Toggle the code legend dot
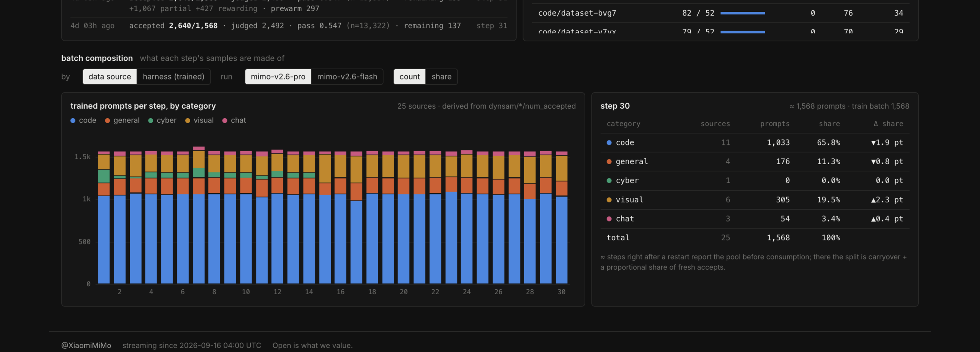The image size is (980, 352). point(73,121)
